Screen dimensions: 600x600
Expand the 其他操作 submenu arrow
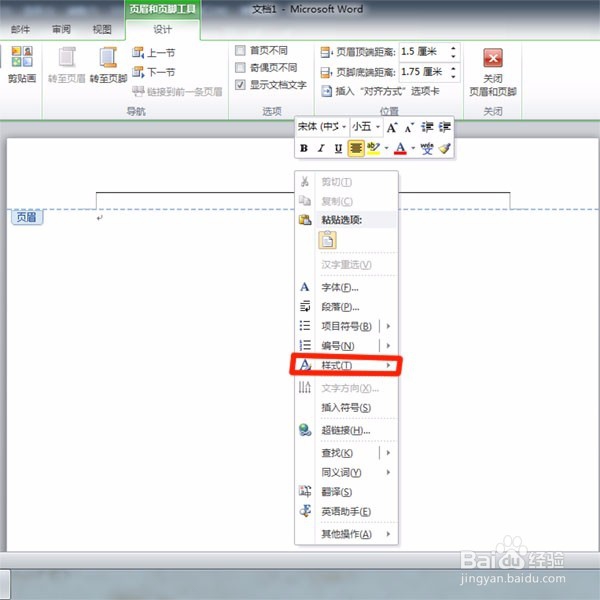coord(388,534)
